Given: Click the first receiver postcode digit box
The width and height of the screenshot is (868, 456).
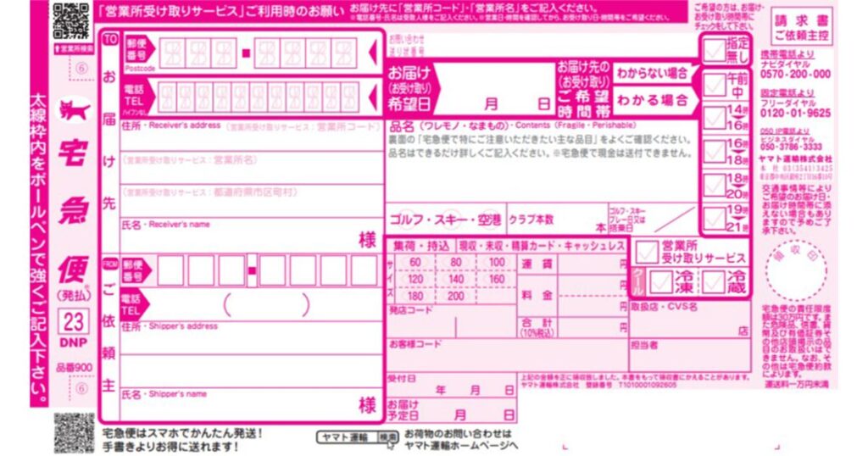Looking at the screenshot, I should (172, 53).
